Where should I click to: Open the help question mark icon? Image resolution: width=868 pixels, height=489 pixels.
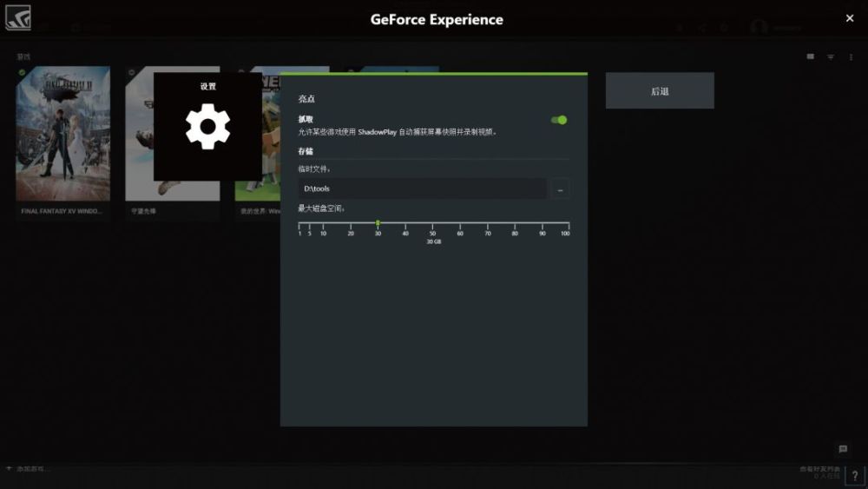click(855, 475)
